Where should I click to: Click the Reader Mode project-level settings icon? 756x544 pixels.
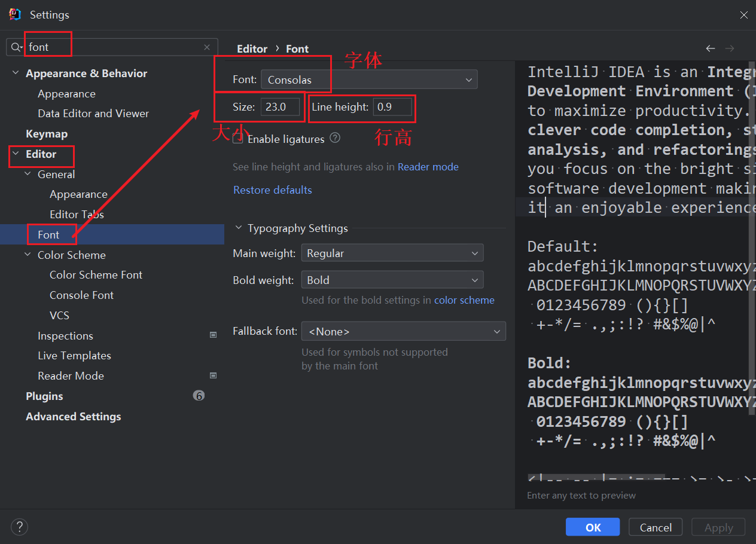pos(213,375)
